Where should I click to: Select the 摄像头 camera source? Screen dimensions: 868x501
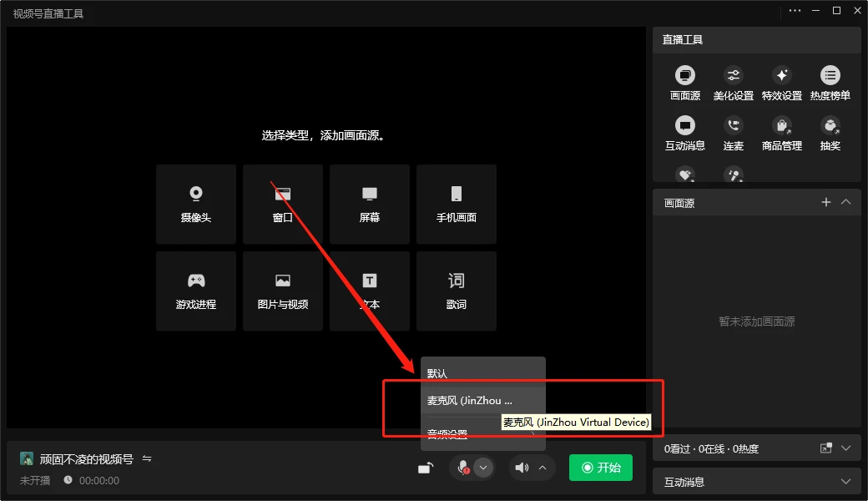point(195,204)
